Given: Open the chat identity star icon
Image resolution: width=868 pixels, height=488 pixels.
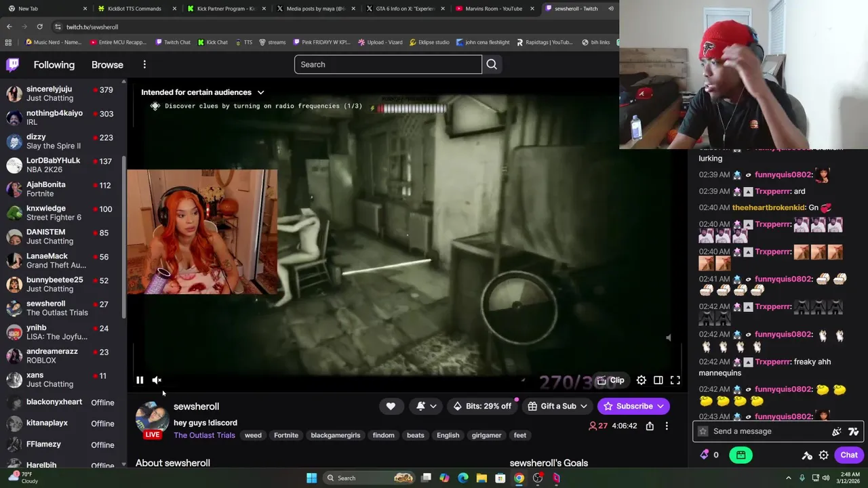Looking at the screenshot, I should click(x=703, y=431).
